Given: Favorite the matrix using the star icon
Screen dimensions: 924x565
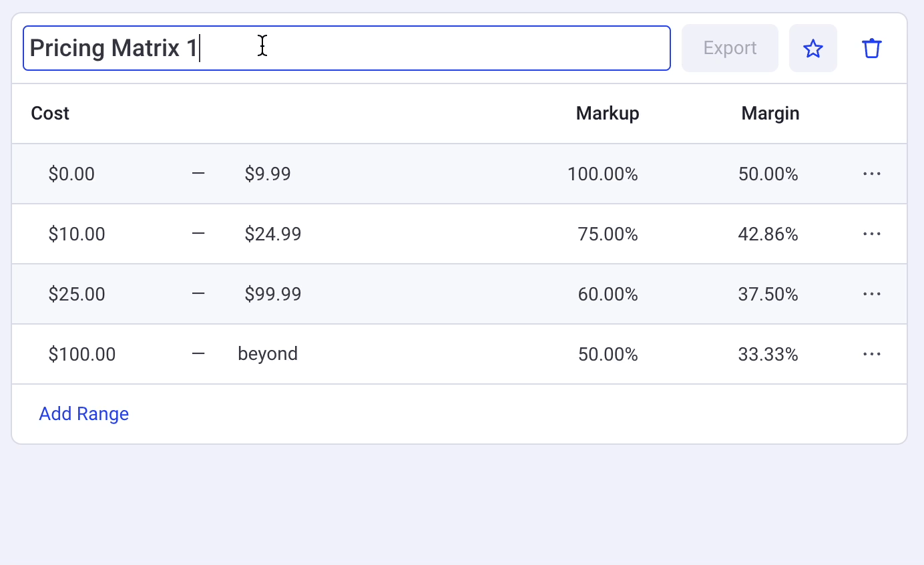Looking at the screenshot, I should [813, 47].
